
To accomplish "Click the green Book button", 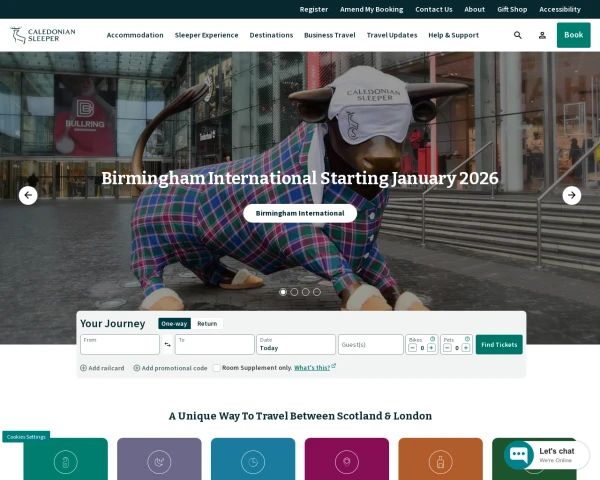I will tap(574, 35).
